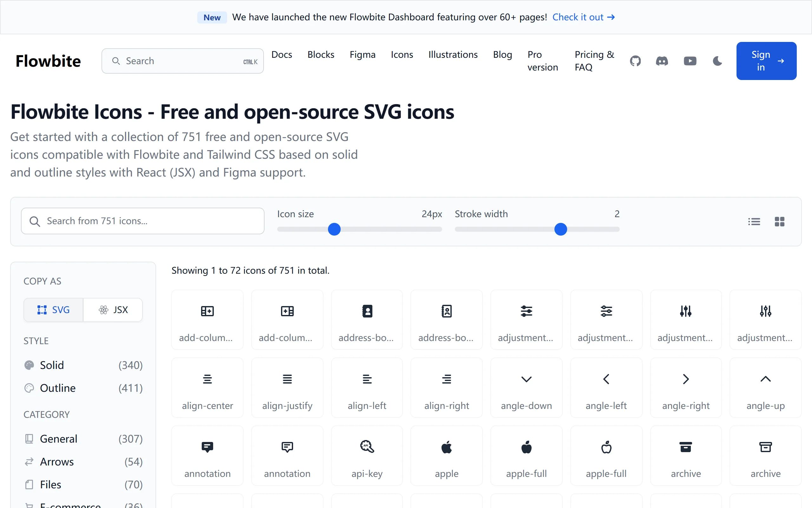Select the solid add-column icon card

click(x=207, y=319)
